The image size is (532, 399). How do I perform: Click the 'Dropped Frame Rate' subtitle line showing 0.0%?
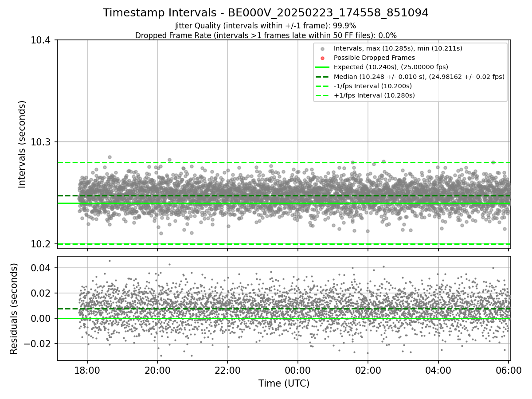[266, 35]
